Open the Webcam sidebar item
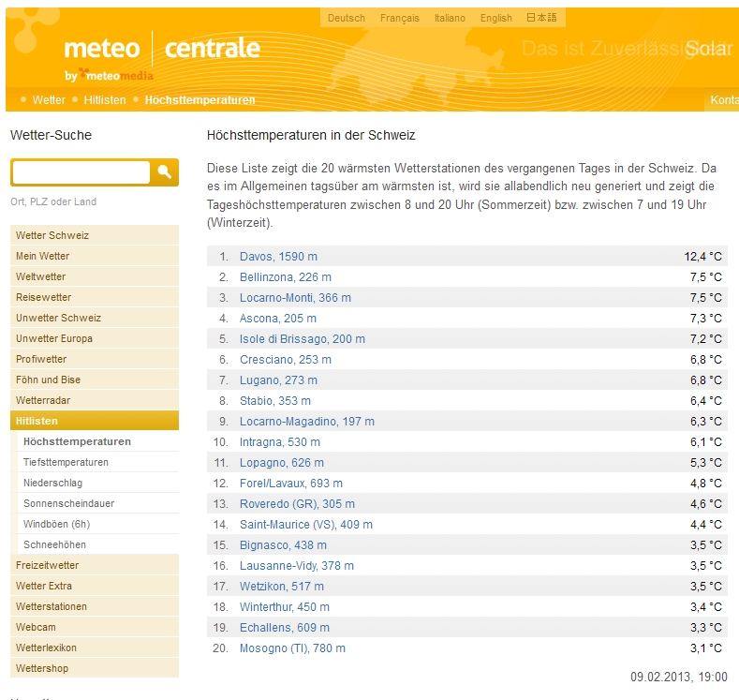Screen dimensions: 739x700 pos(36,627)
